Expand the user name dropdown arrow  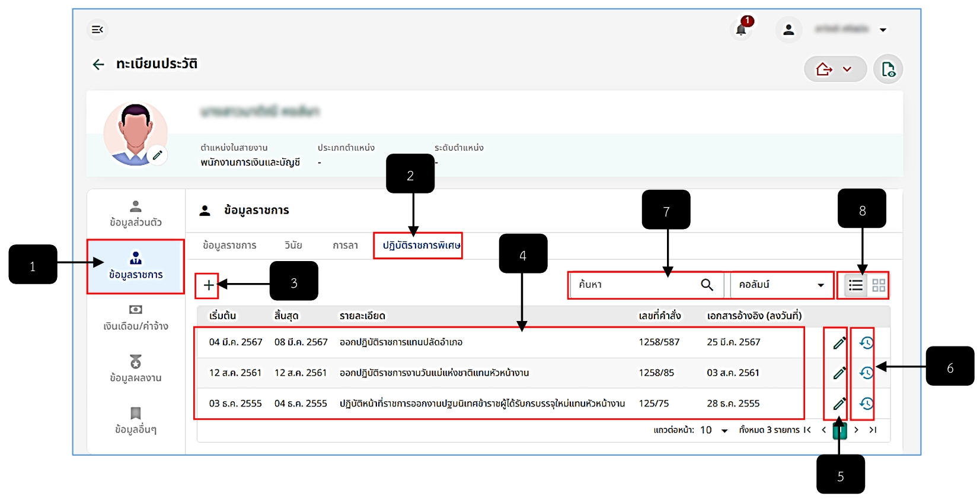pos(883,30)
